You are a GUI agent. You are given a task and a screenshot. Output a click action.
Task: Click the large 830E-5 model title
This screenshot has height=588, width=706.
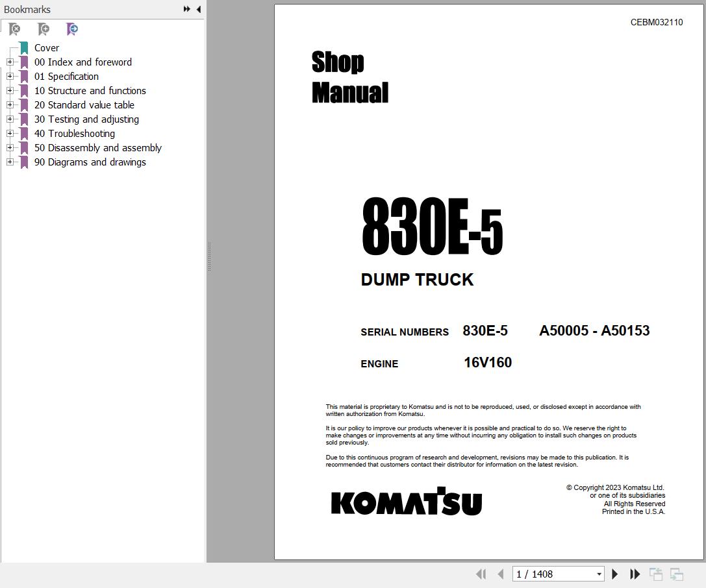[433, 227]
